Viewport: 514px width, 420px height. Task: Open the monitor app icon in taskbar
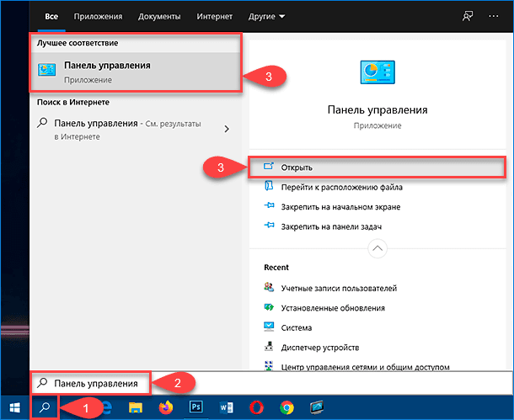coord(317,407)
